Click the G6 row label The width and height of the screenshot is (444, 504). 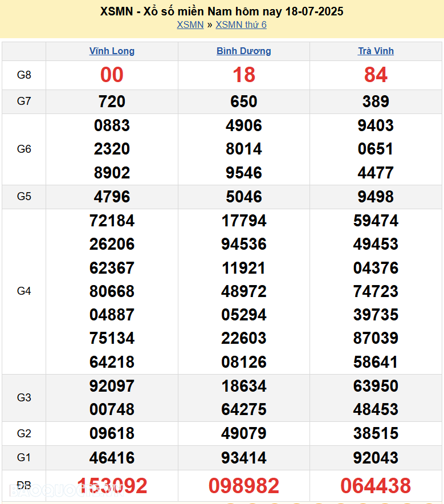click(24, 149)
